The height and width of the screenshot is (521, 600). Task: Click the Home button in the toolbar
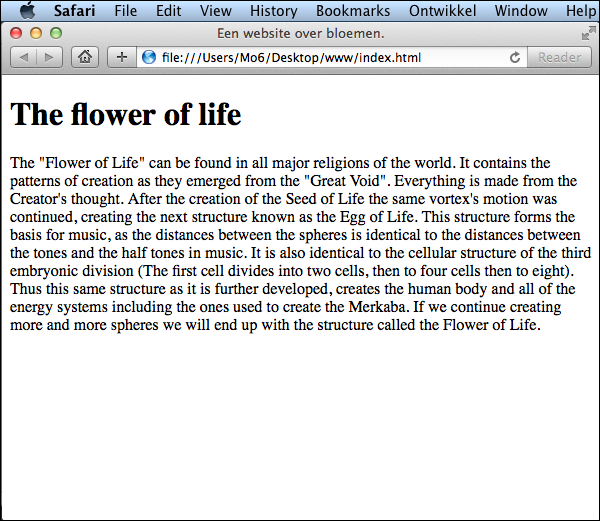(x=85, y=57)
